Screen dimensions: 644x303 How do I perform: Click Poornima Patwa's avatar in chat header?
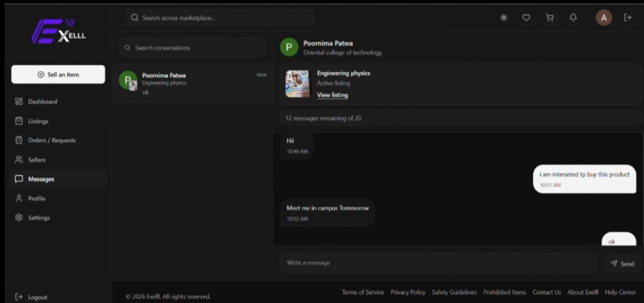point(288,47)
